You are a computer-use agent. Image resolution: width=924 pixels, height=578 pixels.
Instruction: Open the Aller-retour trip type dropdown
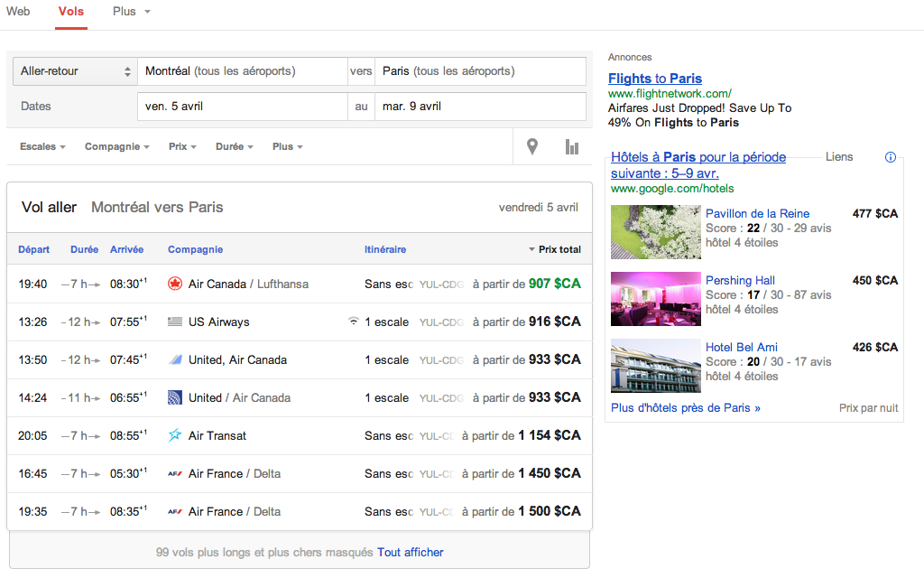[x=74, y=71]
